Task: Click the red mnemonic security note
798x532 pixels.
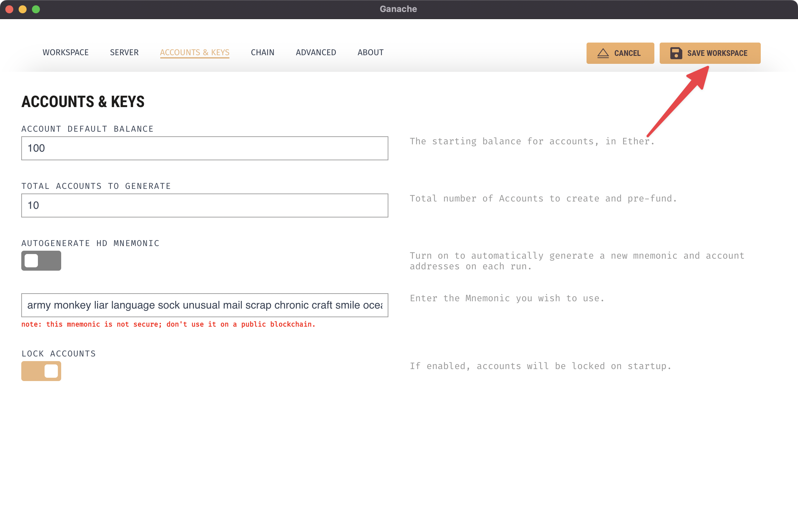Action: point(168,324)
